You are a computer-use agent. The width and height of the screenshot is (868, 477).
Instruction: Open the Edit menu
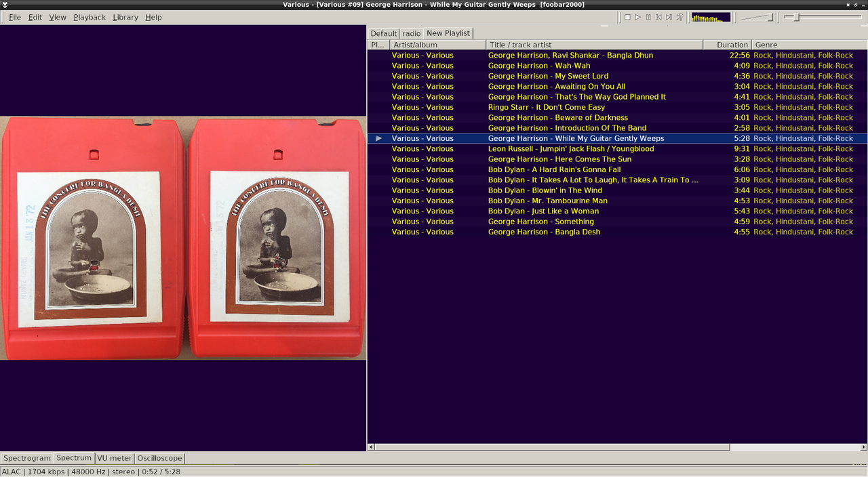pos(35,17)
